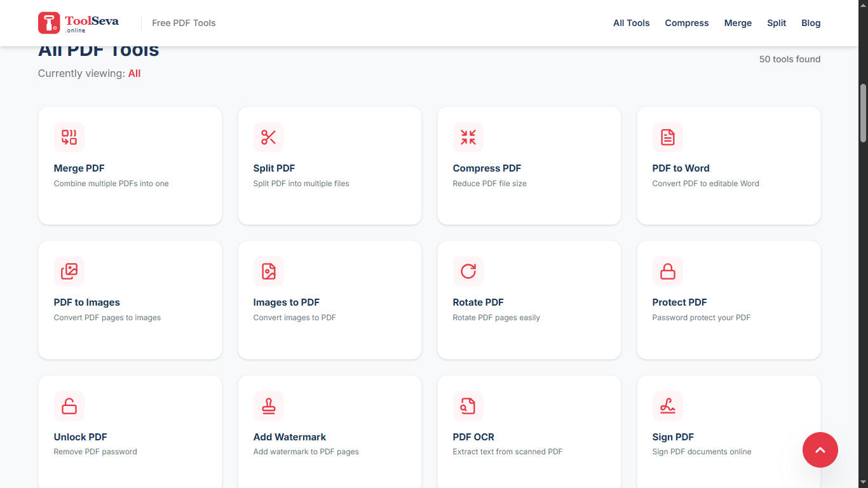Click 'Rotate PDF pages easily' description

(496, 318)
